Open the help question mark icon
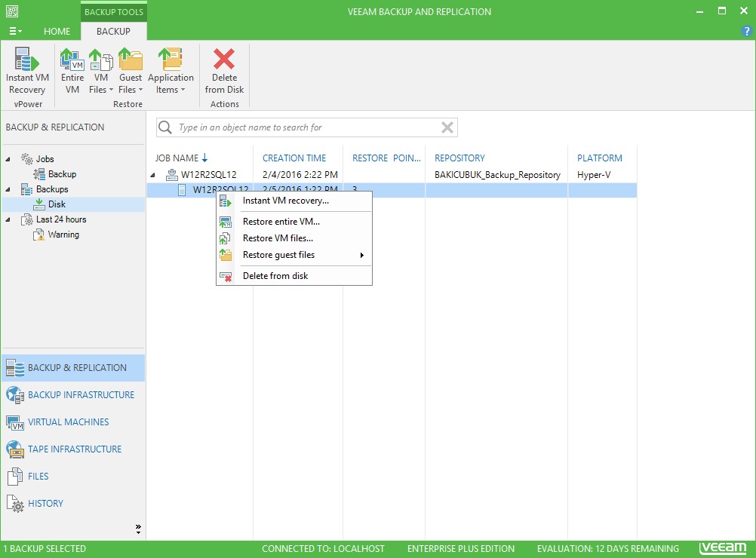 [746, 32]
